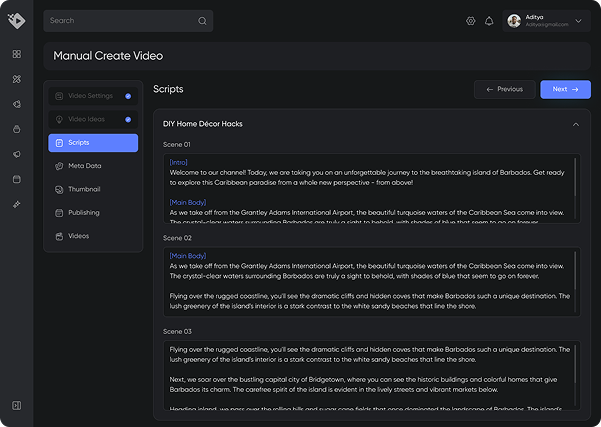Open the dashboard grid icon in sidebar
The image size is (601, 427).
click(x=16, y=54)
